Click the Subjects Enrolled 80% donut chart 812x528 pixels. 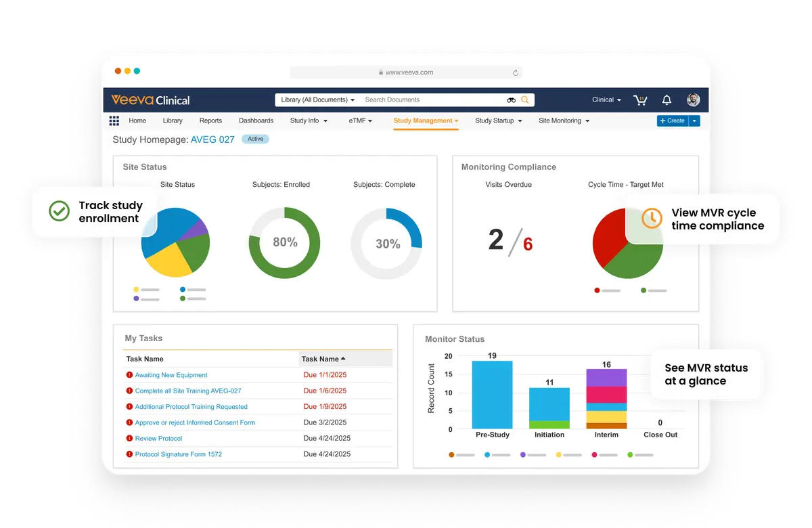coord(284,242)
